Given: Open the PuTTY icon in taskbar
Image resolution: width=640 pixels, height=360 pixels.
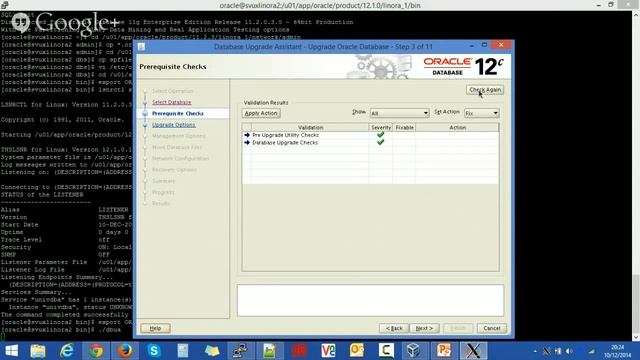Looking at the screenshot, I should coord(240,351).
